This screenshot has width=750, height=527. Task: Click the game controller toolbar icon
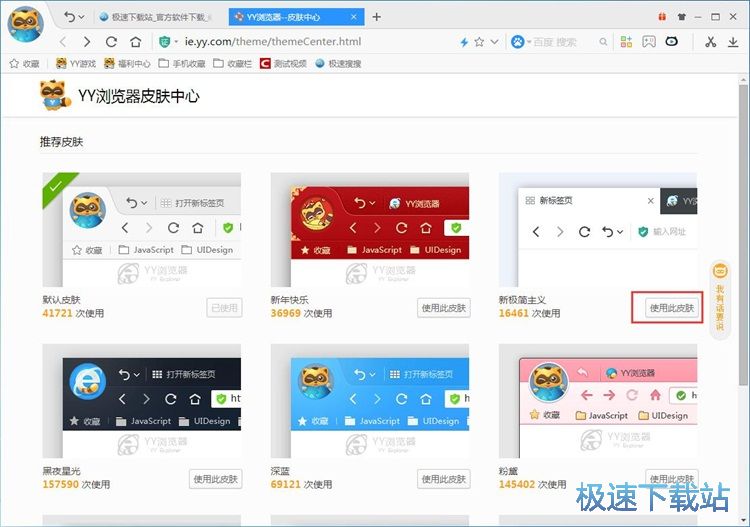pyautogui.click(x=649, y=42)
